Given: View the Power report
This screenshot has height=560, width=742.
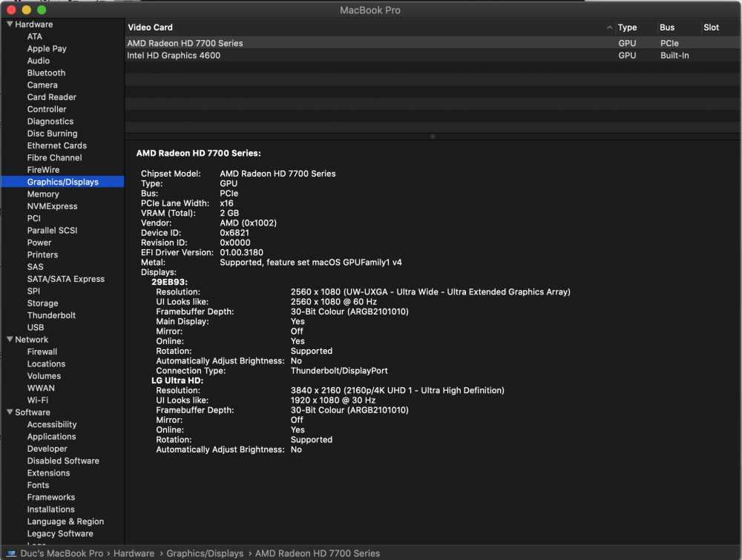Looking at the screenshot, I should (x=39, y=243).
